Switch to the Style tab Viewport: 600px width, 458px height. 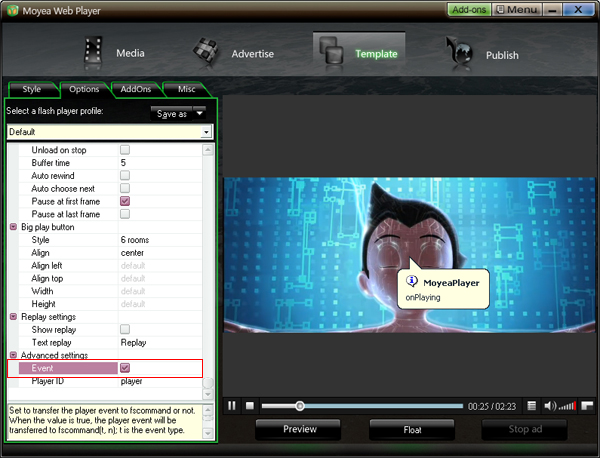coord(32,89)
